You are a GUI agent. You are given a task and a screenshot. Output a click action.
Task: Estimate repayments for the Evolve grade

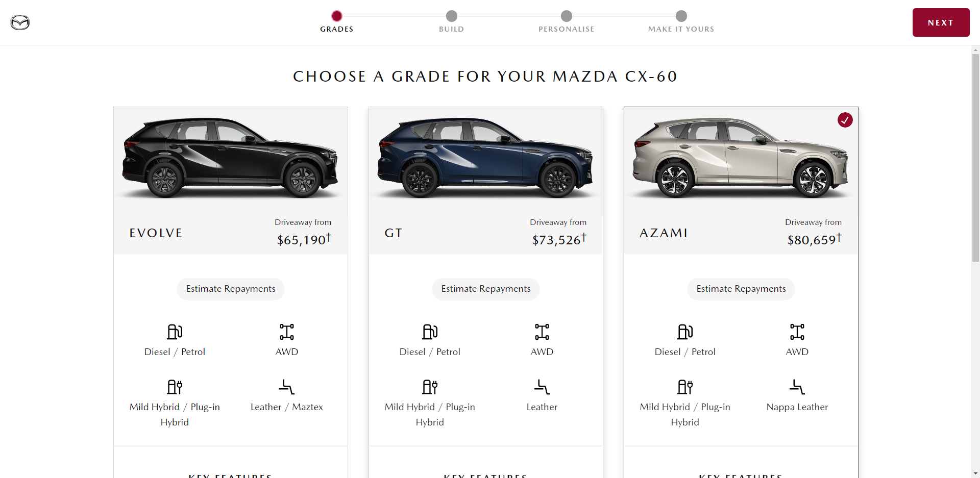(x=231, y=289)
